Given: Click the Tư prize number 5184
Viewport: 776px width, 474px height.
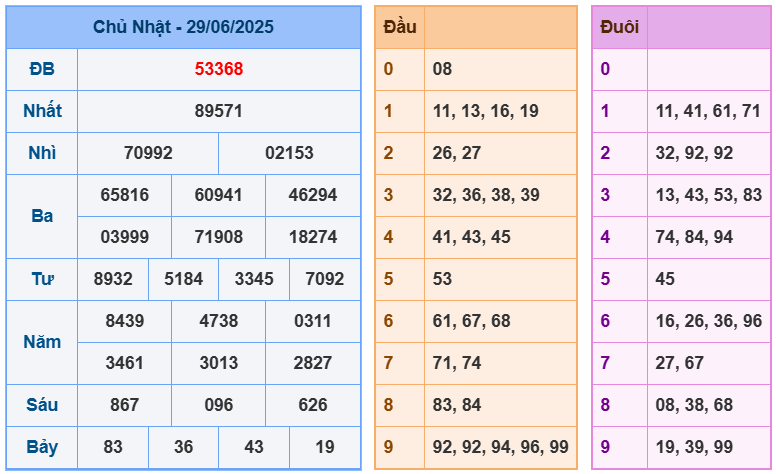Looking at the screenshot, I should point(183,279).
